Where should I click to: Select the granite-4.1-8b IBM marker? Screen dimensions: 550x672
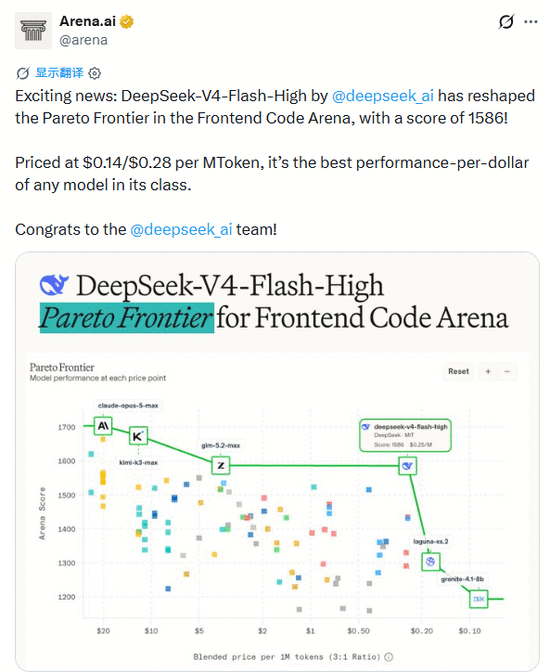(479, 599)
